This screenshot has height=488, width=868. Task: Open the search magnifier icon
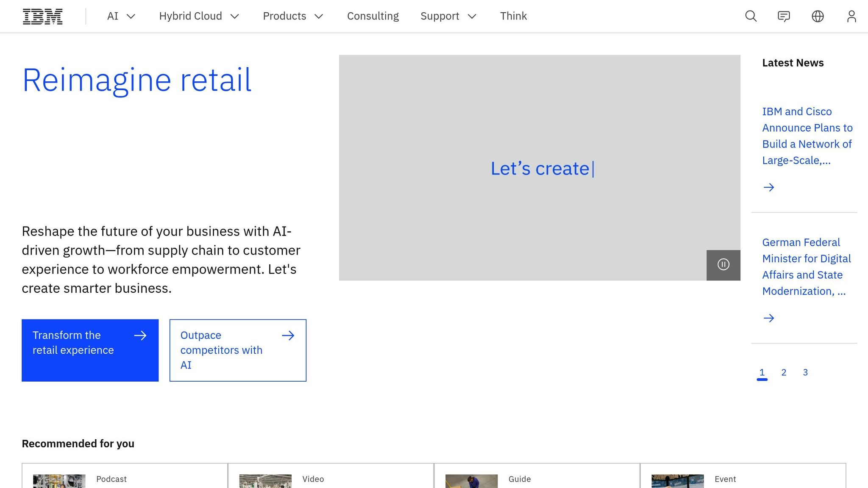click(751, 16)
